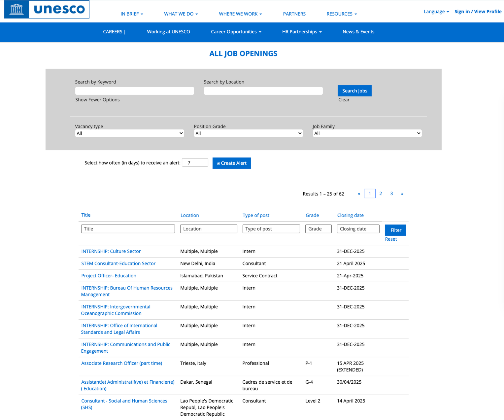Focus the Search by Keyword field
504x420 pixels.
coord(134,91)
